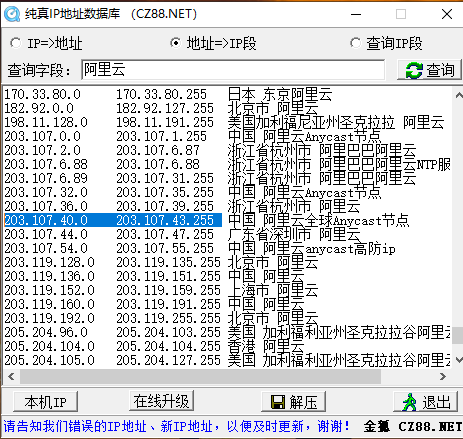Select the row starting with 203.107.54.0
Image resolution: width=463 pixels, height=439 pixels.
[227, 248]
